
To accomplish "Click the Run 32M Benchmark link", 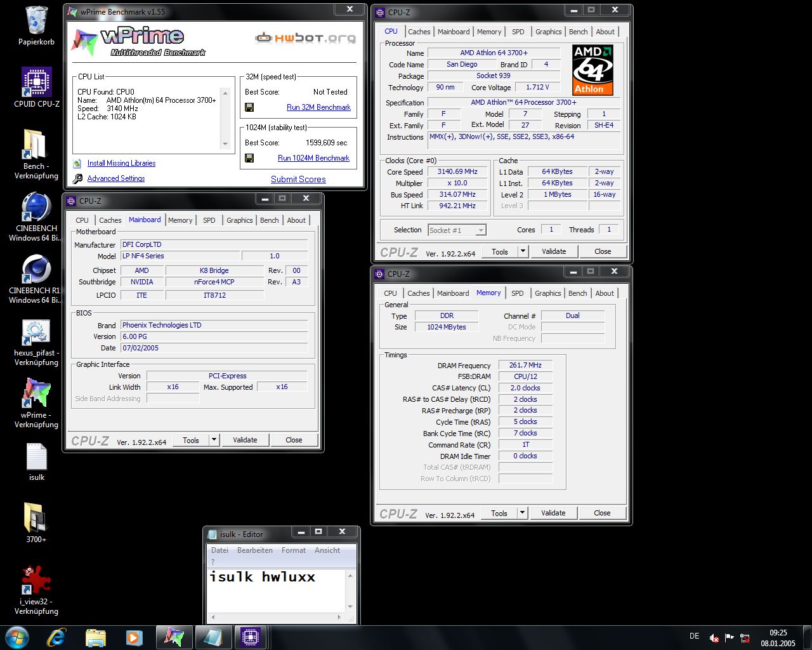I will (318, 107).
